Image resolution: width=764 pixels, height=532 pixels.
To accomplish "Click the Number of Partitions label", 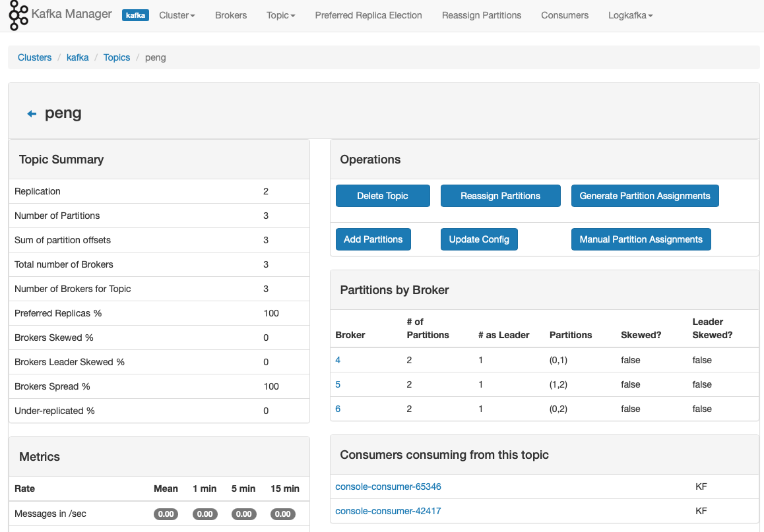I will [57, 216].
